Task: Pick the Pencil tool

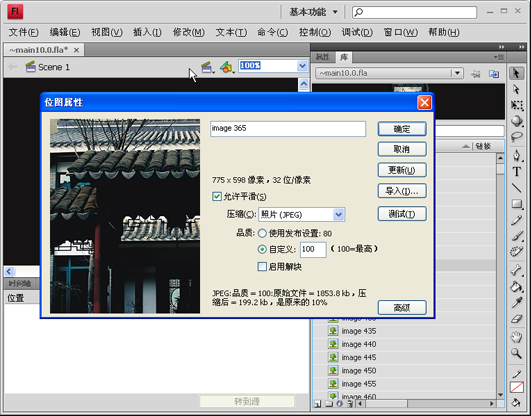Action: coord(516,221)
